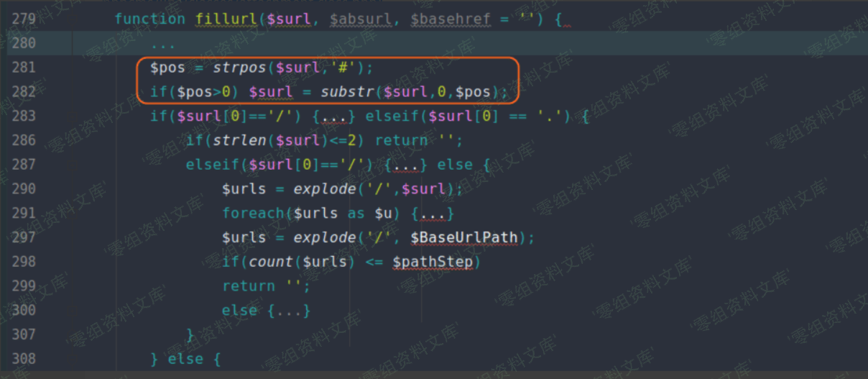This screenshot has width=868, height=379.
Task: Click the $pos variable on line 281
Action: tap(167, 68)
